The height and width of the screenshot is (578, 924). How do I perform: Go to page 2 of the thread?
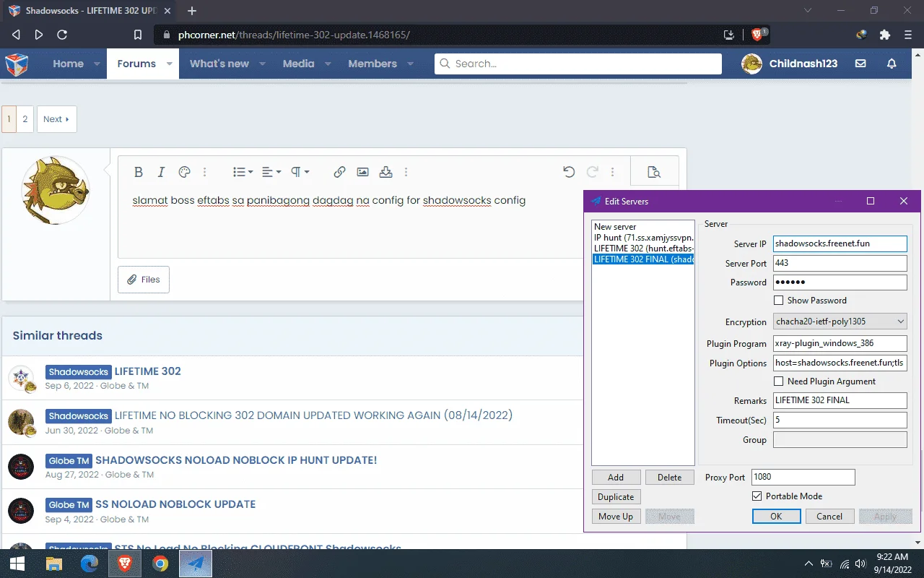pyautogui.click(x=25, y=119)
